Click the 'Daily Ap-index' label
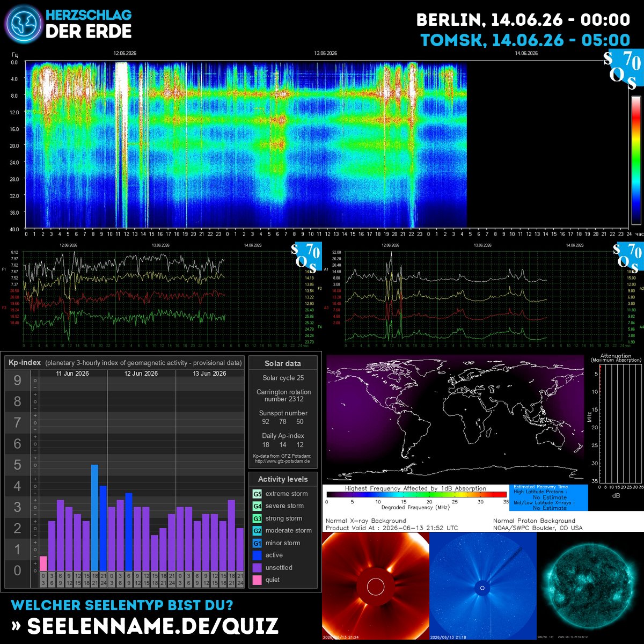Screen dimensions: 644x644 (x=283, y=436)
